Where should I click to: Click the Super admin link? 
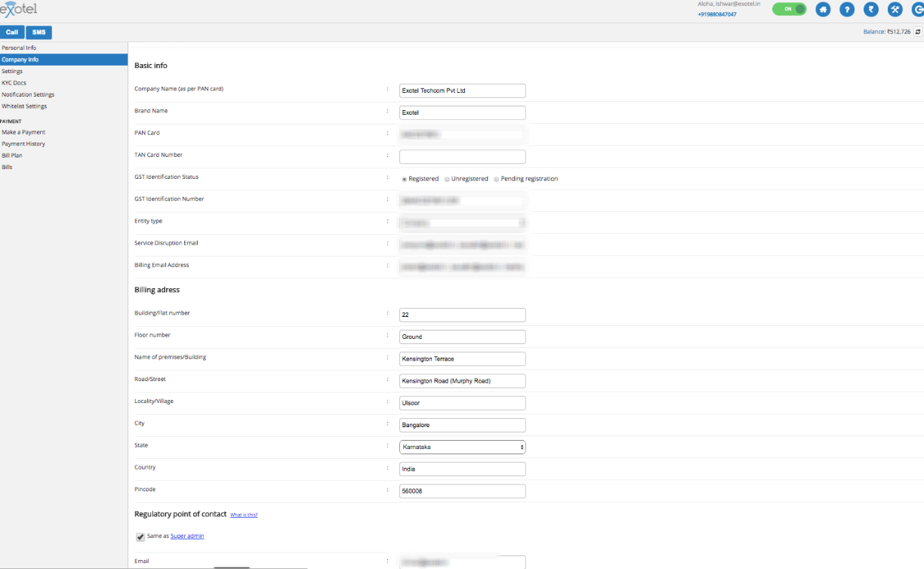pyautogui.click(x=187, y=536)
